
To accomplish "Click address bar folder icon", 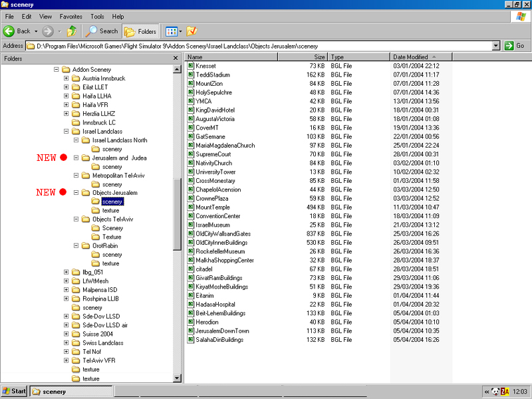I will pyautogui.click(x=31, y=46).
